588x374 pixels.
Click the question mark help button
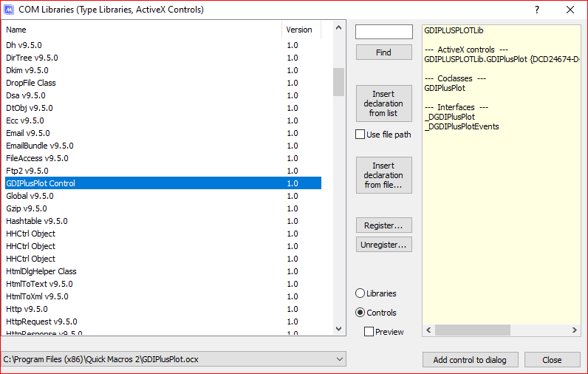[536, 10]
